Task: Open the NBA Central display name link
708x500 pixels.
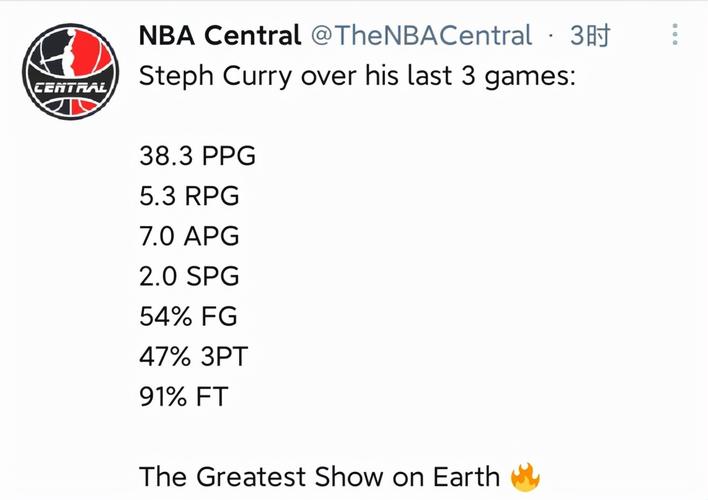Action: 219,36
